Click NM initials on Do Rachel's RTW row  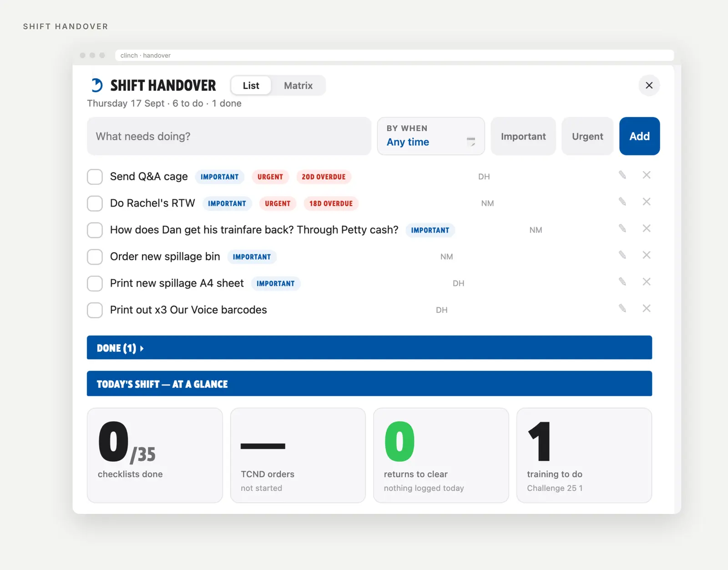(x=487, y=204)
